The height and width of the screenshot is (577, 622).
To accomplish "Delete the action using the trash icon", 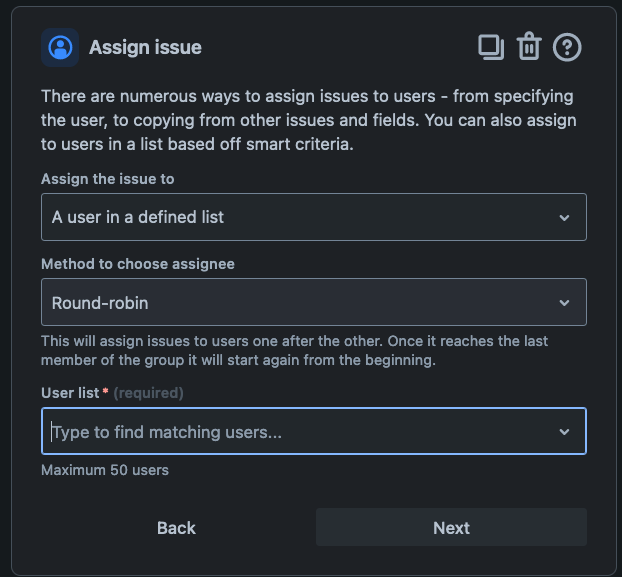I will [x=529, y=47].
